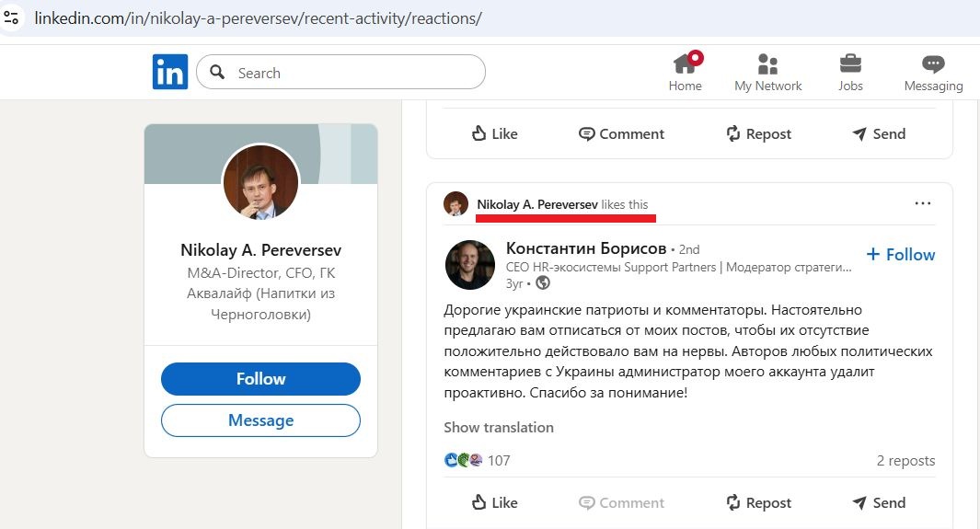Open Константин Борисов's profile photo

click(x=470, y=265)
